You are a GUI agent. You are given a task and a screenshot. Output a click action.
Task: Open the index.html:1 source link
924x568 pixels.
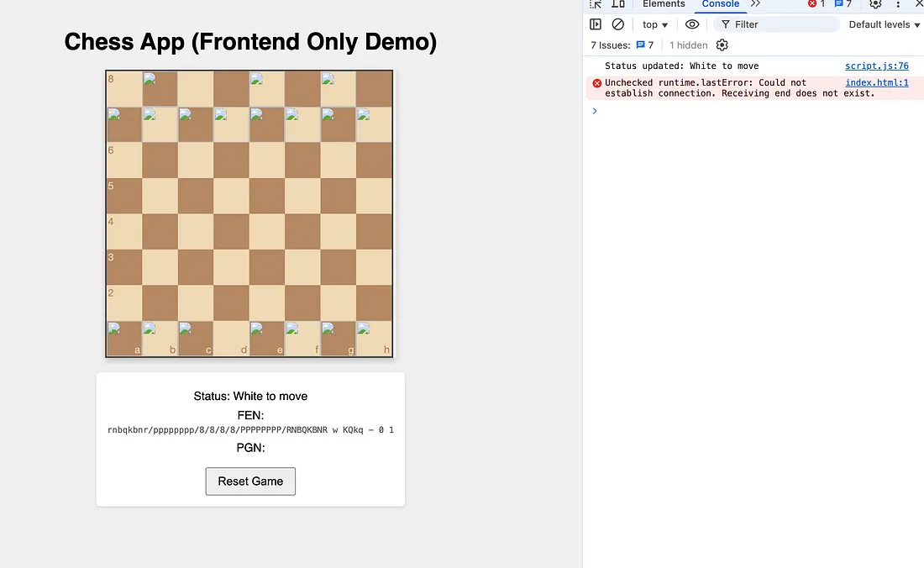(x=876, y=82)
